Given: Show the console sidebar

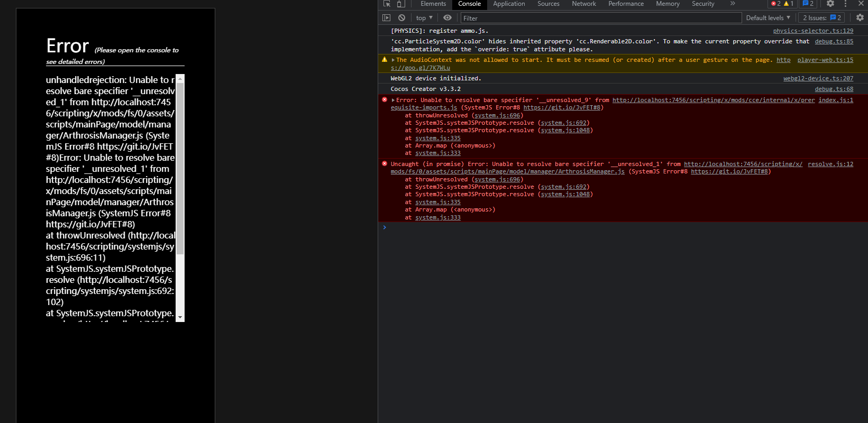Looking at the screenshot, I should [386, 18].
